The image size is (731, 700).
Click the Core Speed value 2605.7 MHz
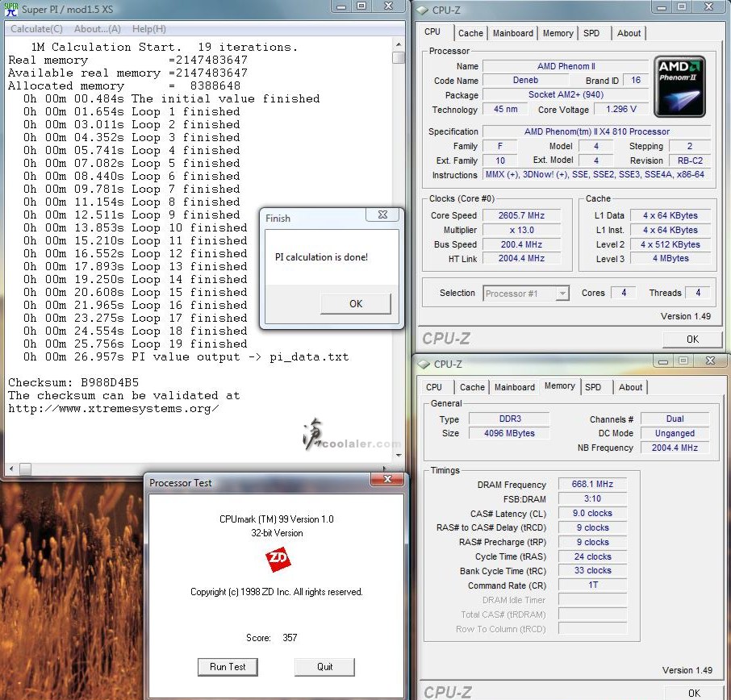[521, 215]
